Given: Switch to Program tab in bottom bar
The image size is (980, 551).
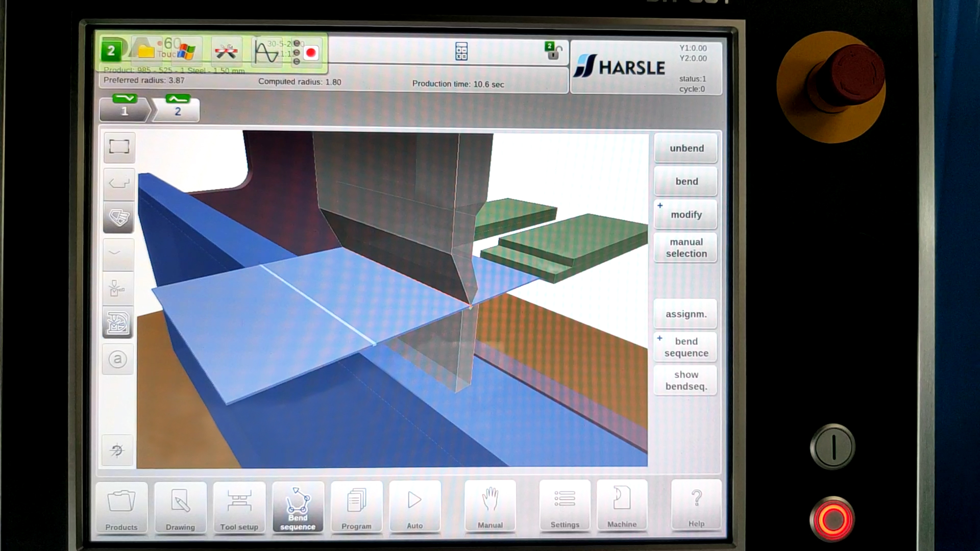Looking at the screenshot, I should pyautogui.click(x=355, y=507).
